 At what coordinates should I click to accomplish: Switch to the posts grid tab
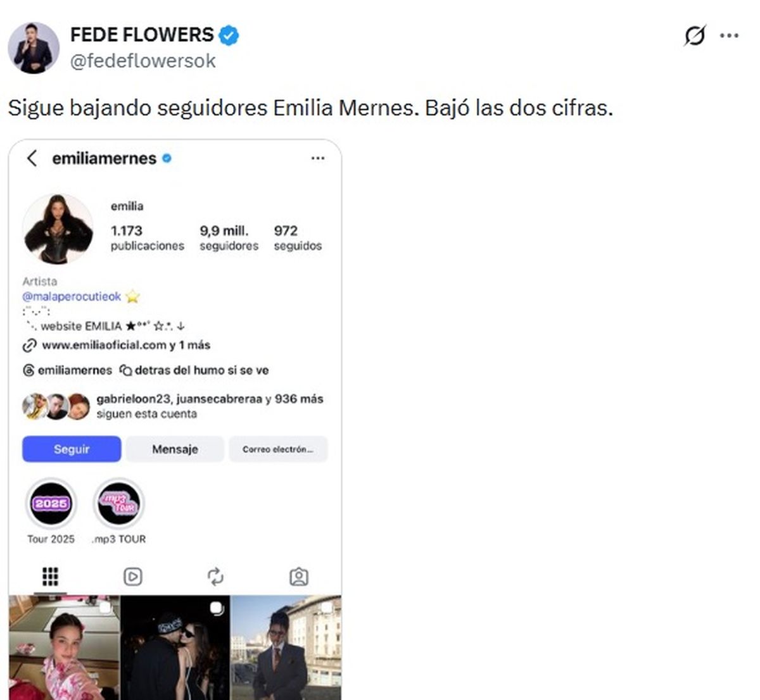click(50, 577)
